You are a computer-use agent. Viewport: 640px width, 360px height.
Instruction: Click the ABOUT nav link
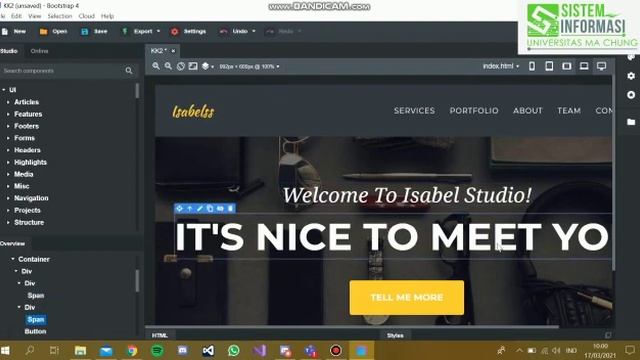[x=528, y=111]
